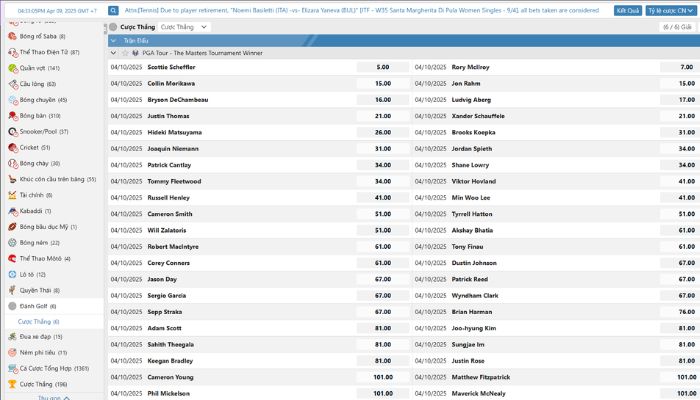Open Quần vợt (141) sidebar item
Viewport: 700px width, 400px height.
[x=54, y=68]
